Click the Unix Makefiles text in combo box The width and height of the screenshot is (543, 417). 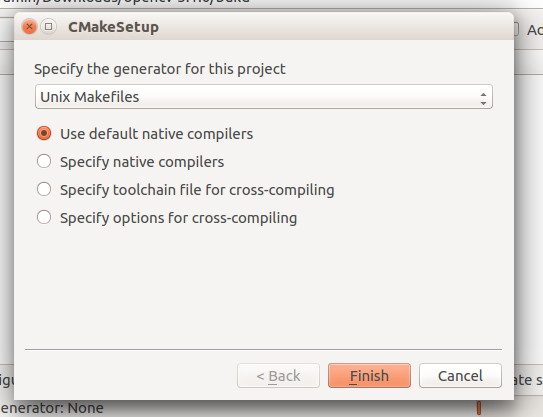(x=90, y=97)
